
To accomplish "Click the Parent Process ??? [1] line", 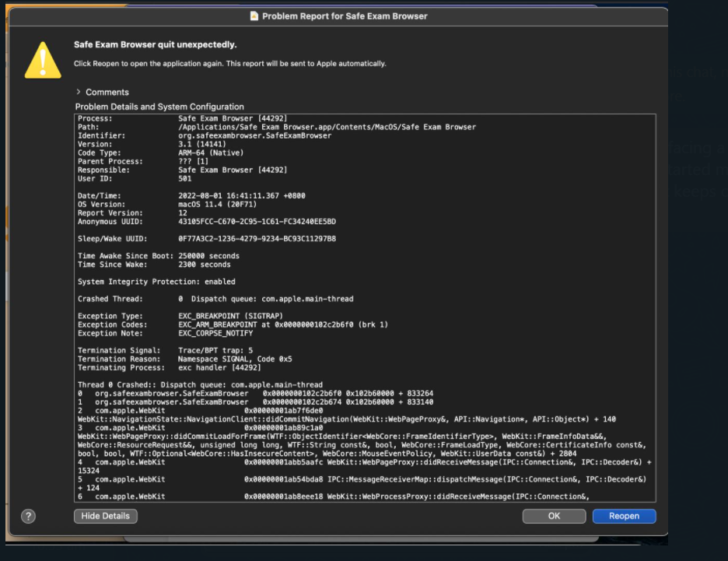I will click(143, 161).
